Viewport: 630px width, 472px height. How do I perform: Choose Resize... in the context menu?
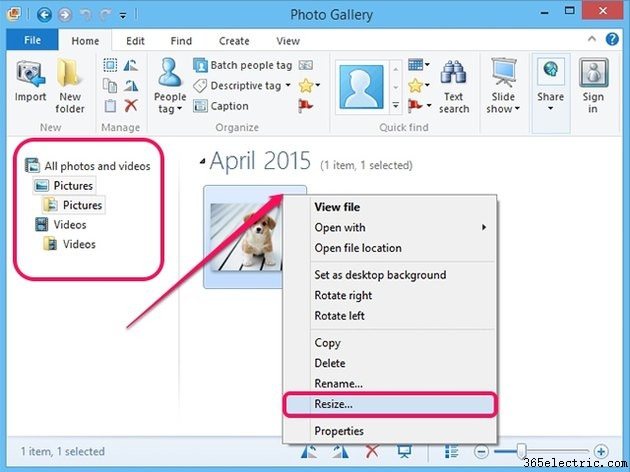pyautogui.click(x=390, y=404)
